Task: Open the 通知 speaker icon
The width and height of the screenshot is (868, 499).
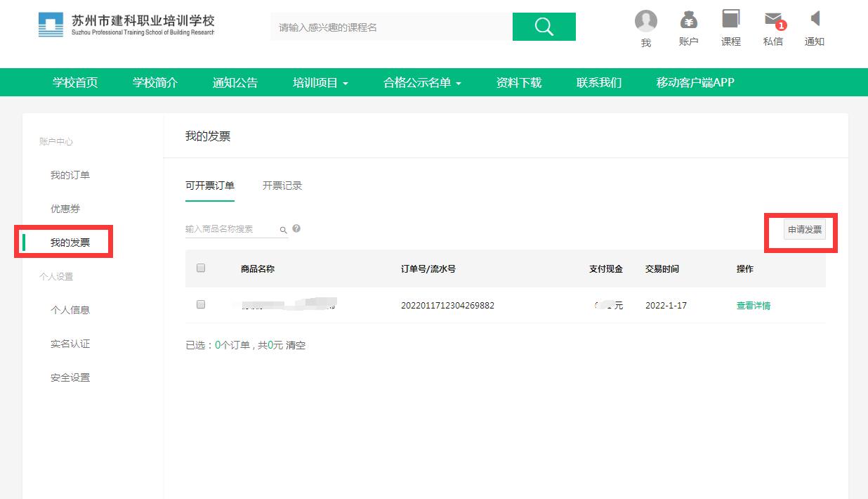Action: 815,20
